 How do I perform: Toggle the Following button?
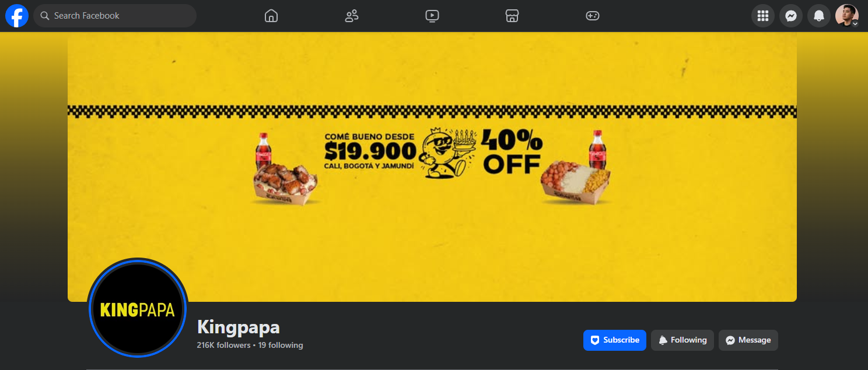coord(682,340)
